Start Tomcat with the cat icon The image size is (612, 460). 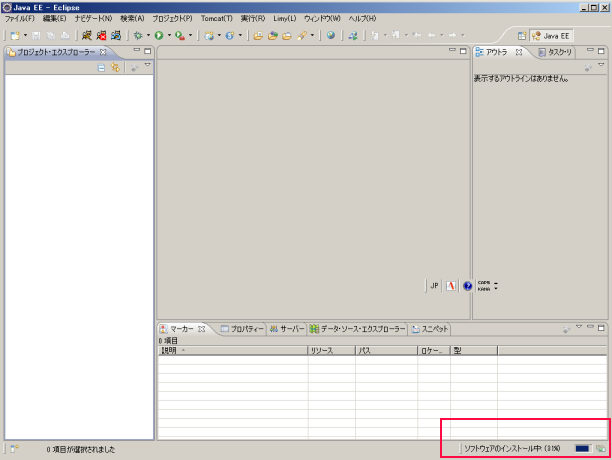87,36
